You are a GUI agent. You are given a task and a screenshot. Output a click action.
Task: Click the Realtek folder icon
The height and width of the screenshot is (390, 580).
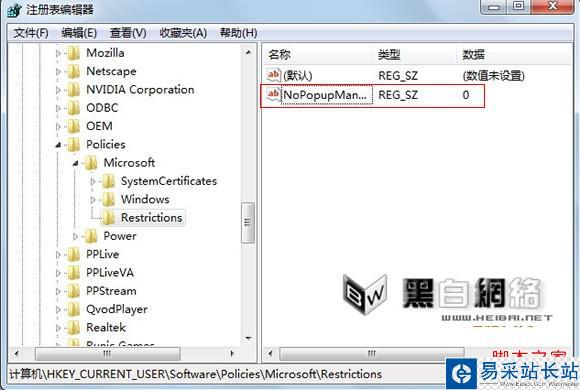pyautogui.click(x=74, y=328)
